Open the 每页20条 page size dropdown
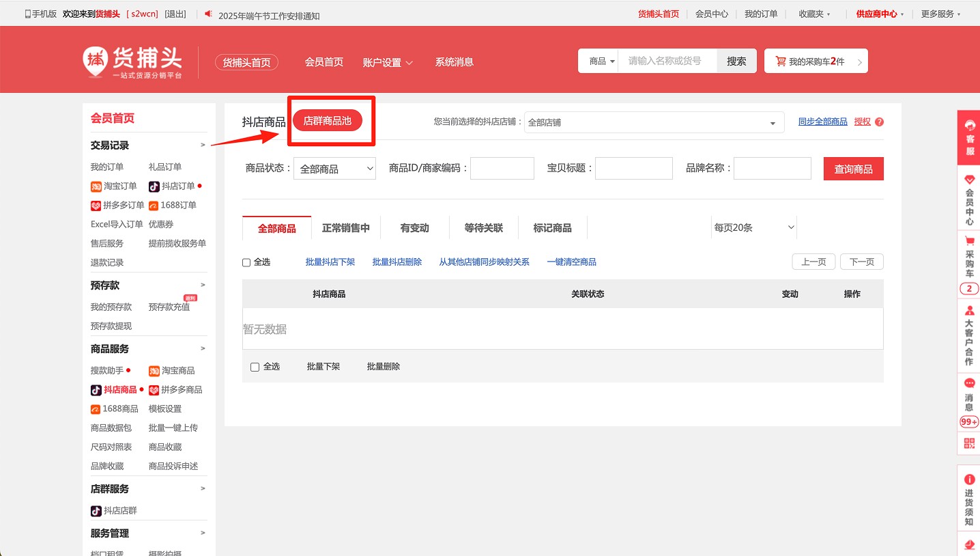This screenshot has width=980, height=556. click(x=753, y=227)
